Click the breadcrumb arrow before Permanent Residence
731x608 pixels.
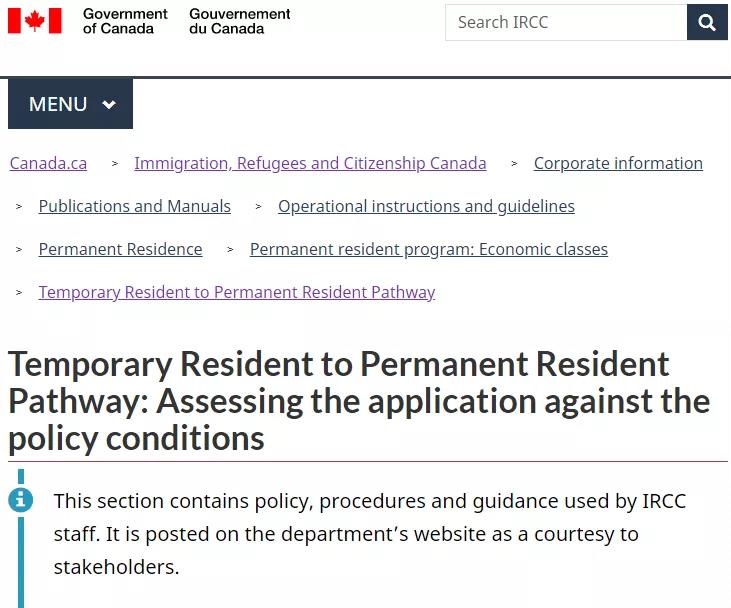click(19, 249)
